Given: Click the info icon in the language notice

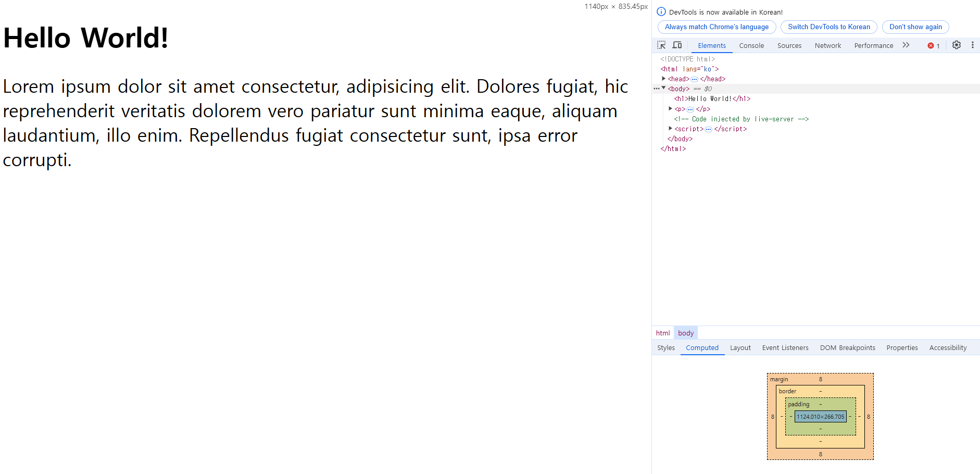Looking at the screenshot, I should 661,11.
